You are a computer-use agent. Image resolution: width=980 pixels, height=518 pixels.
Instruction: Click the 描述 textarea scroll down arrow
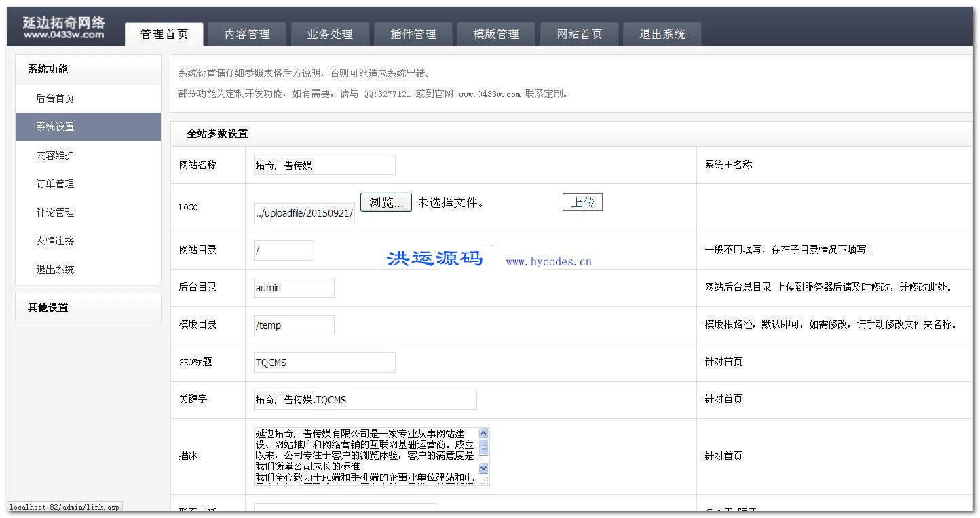point(484,468)
